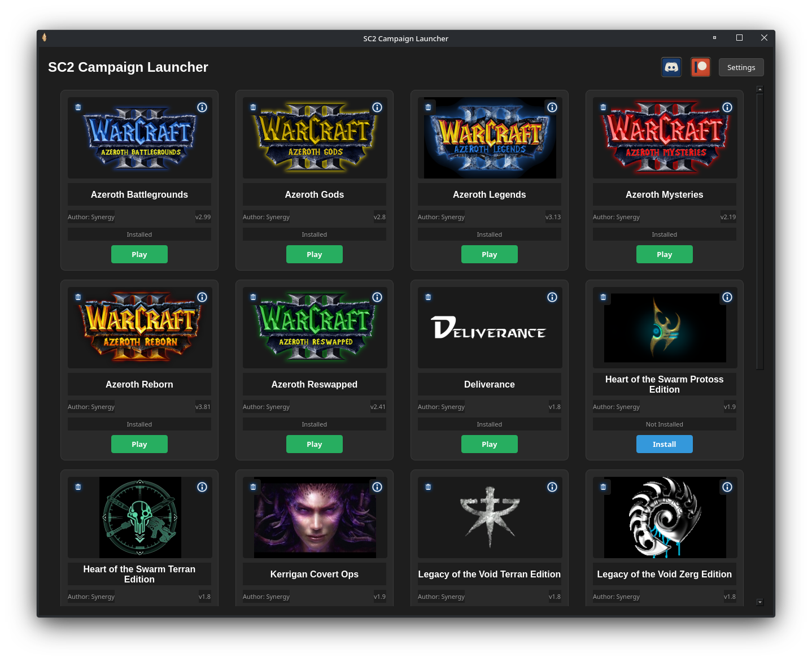Show info for Azeroth Gods
The image size is (812, 661).
coord(377,107)
